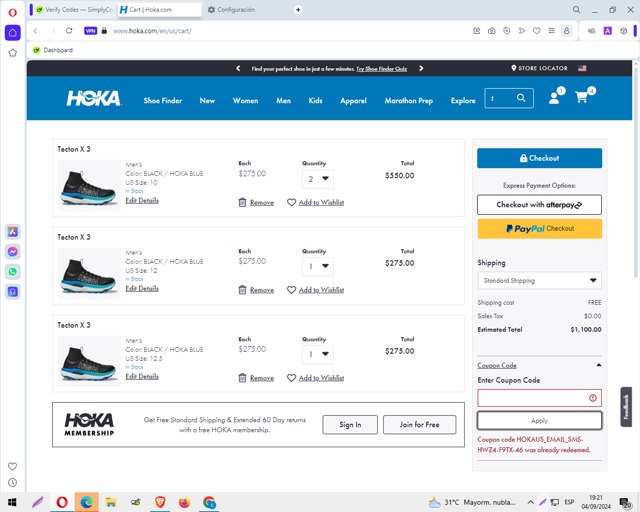Click Checkout with afterpay button
Viewport: 640px width, 512px height.
(x=539, y=205)
